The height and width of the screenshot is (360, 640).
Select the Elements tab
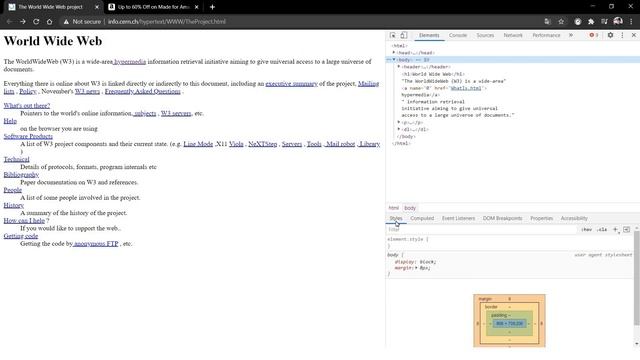point(429,35)
